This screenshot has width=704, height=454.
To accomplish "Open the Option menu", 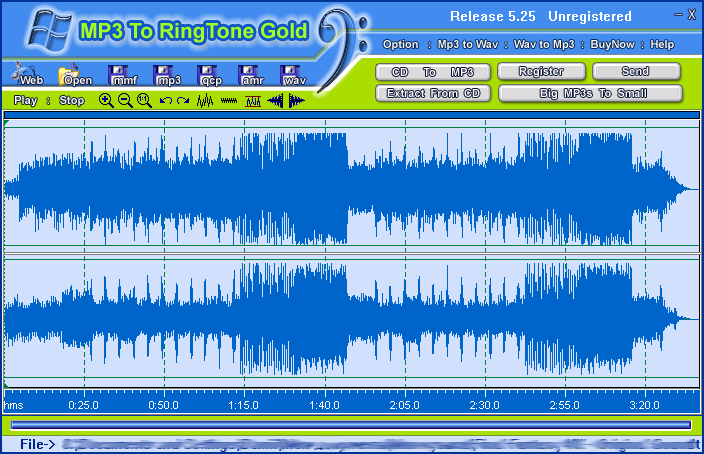I will pyautogui.click(x=400, y=44).
